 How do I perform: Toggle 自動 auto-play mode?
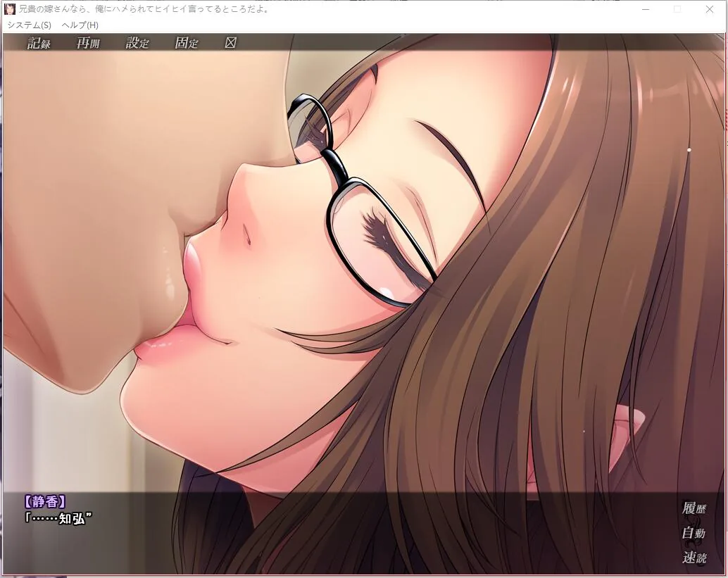pos(694,533)
